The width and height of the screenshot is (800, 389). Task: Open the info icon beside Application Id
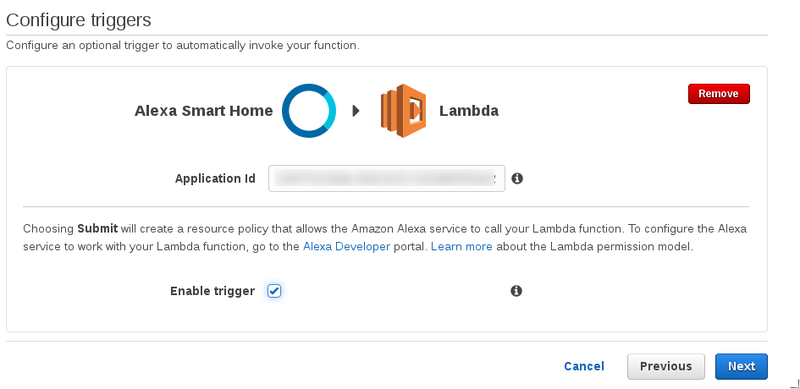click(x=517, y=178)
